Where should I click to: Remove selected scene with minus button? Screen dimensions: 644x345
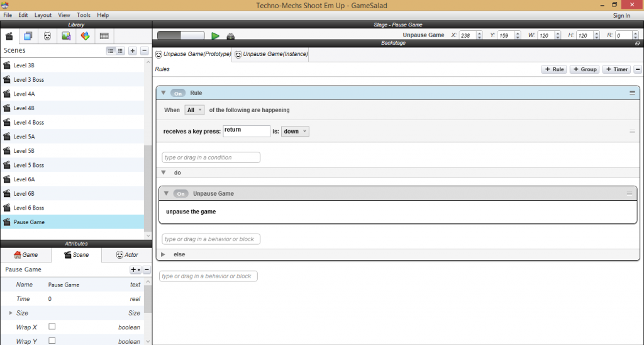(144, 50)
